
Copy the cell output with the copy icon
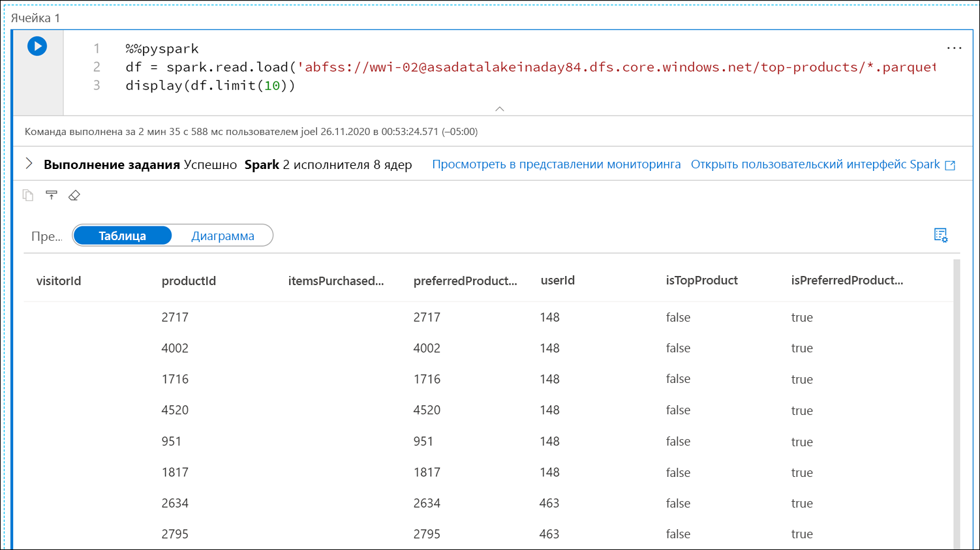(x=28, y=195)
